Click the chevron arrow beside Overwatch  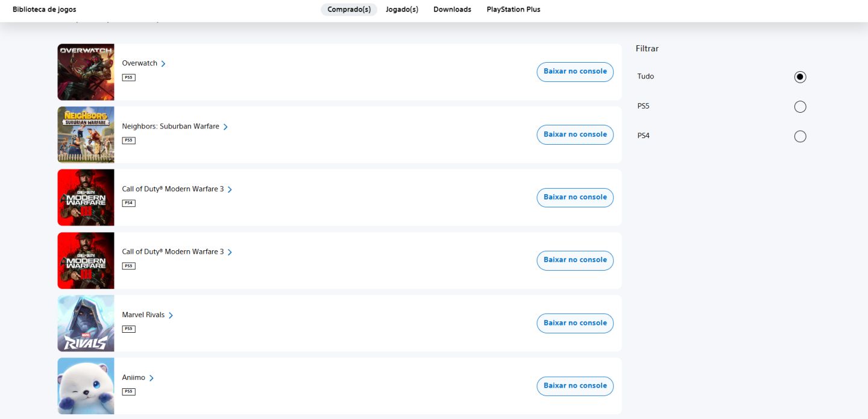click(x=163, y=64)
